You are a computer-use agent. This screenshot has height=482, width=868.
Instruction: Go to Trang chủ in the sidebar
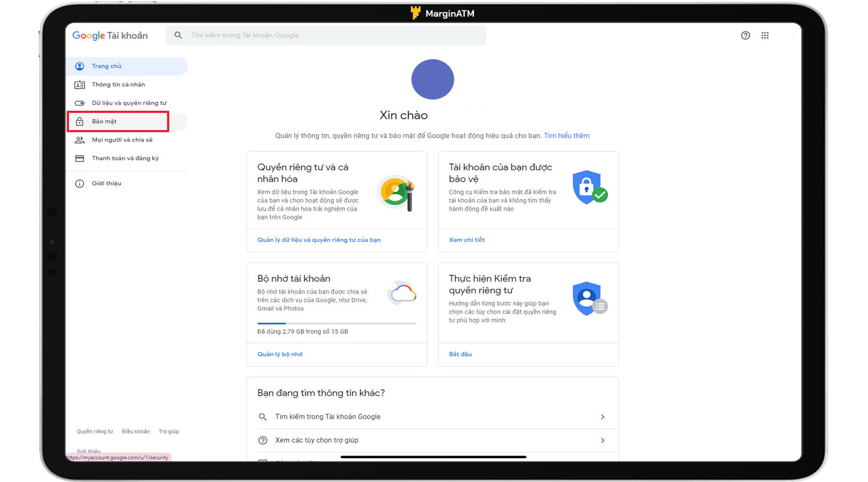coord(127,66)
